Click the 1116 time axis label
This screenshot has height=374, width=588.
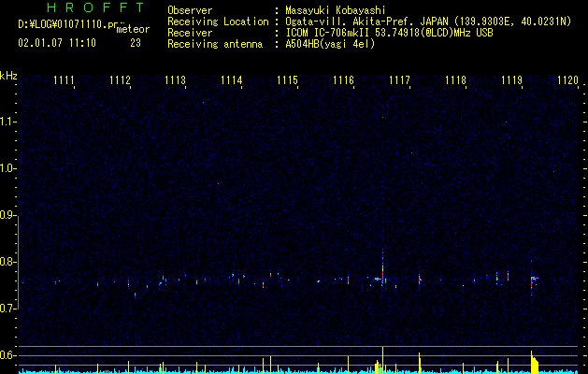[x=343, y=80]
